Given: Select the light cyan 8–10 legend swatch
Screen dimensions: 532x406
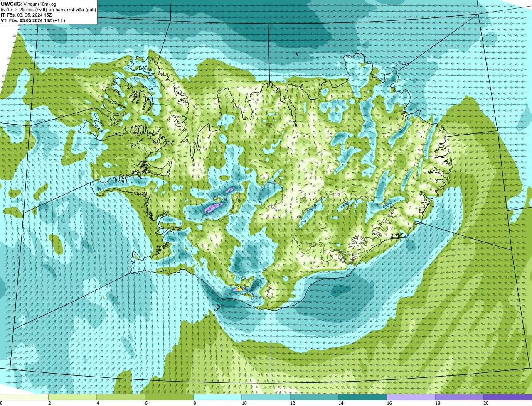Looking at the screenshot, I should point(218,397).
